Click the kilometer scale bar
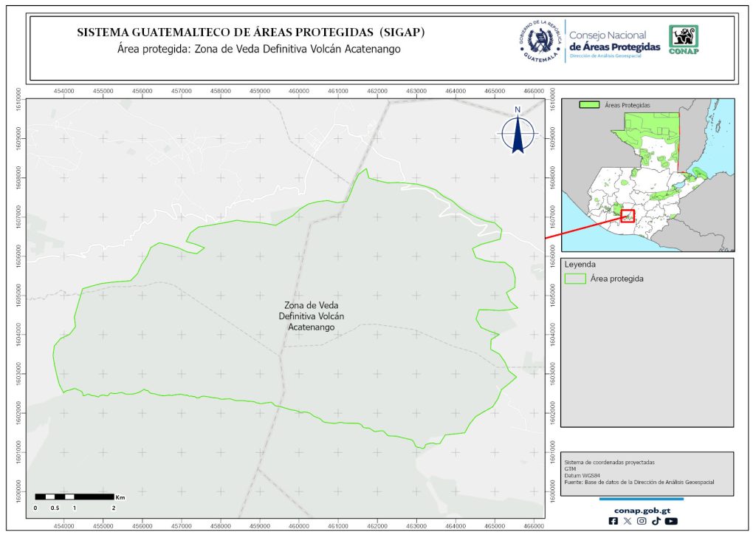This screenshot has height=535, width=756. tap(75, 497)
